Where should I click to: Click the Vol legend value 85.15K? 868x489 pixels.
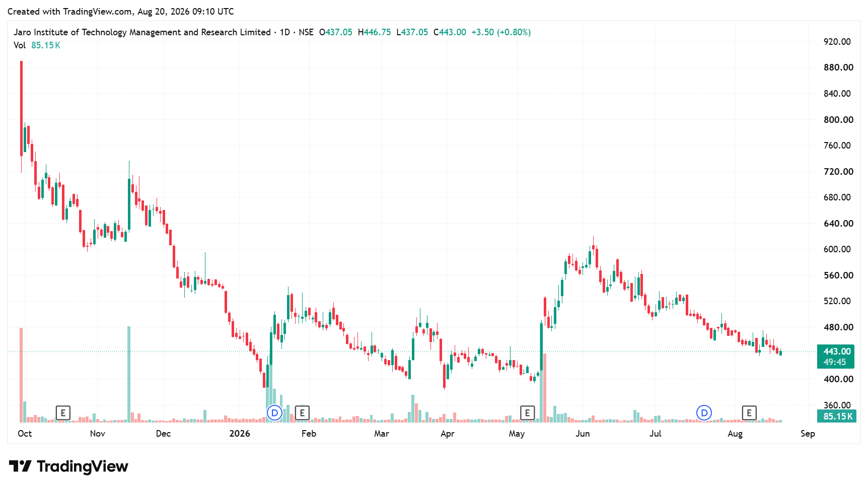pyautogui.click(x=46, y=45)
